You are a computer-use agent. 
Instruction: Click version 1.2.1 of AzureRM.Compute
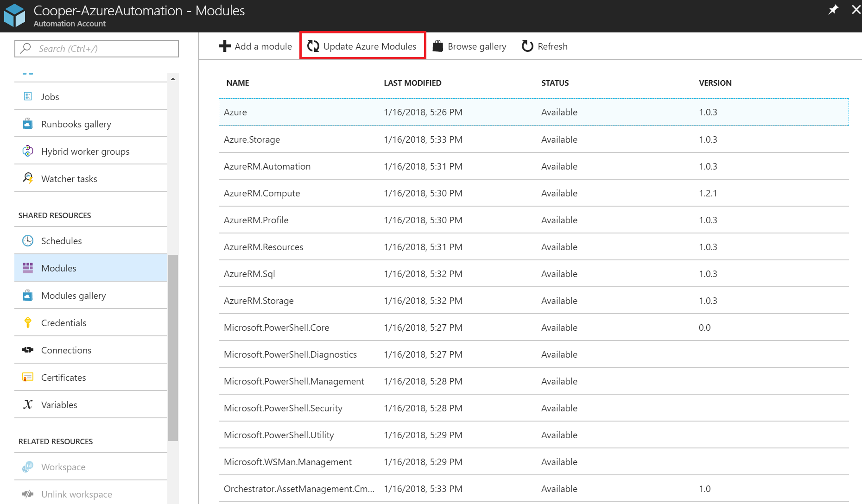click(x=708, y=193)
